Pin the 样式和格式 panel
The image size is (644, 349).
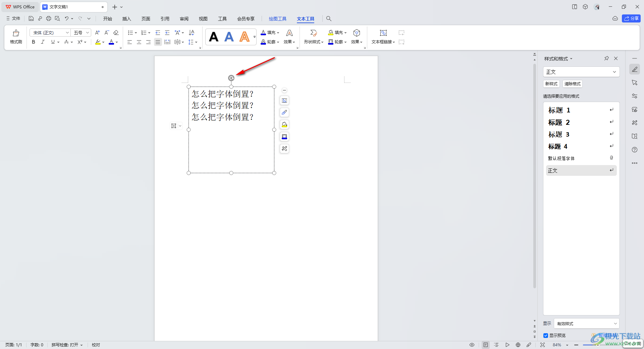(x=606, y=58)
